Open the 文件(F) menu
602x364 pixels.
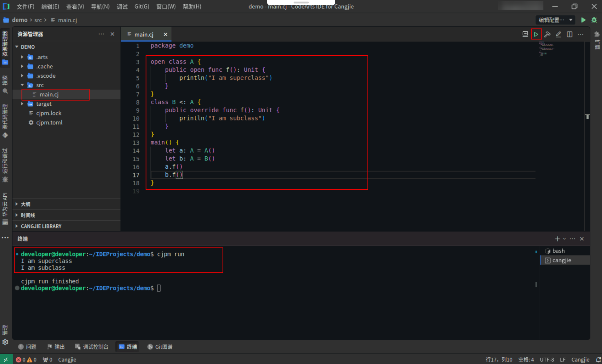(25, 7)
